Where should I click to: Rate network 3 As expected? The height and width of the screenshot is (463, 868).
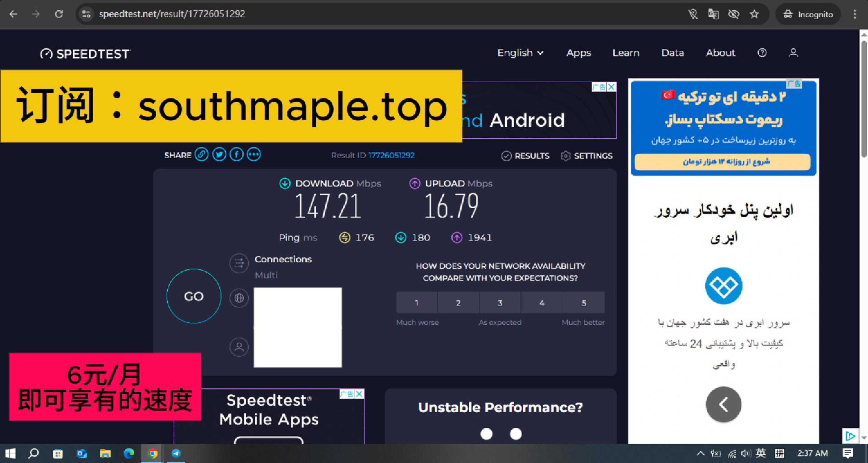pos(500,303)
